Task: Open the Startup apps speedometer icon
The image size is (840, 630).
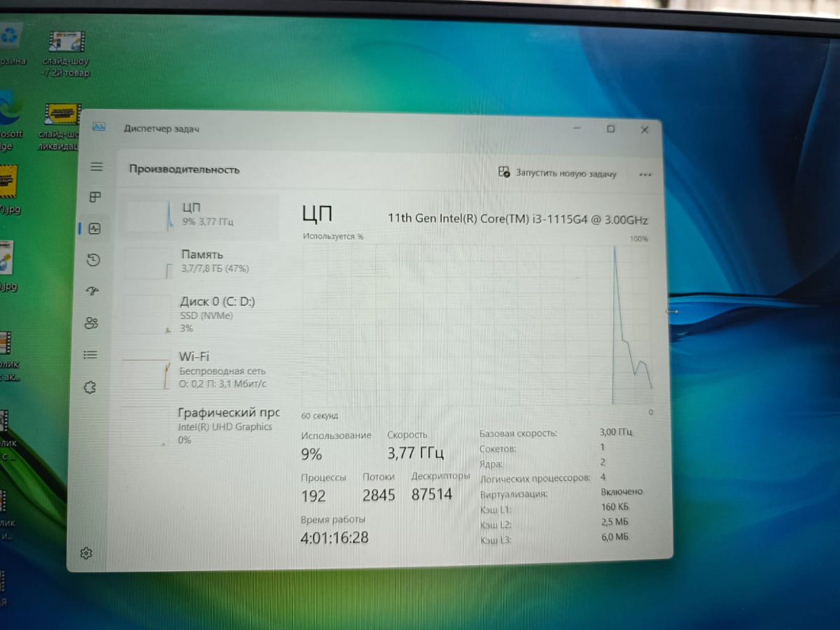Action: [92, 291]
